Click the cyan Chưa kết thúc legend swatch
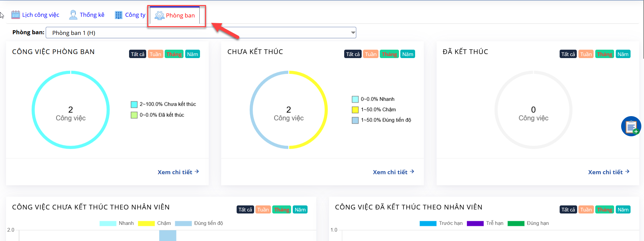The image size is (644, 241). (x=134, y=104)
